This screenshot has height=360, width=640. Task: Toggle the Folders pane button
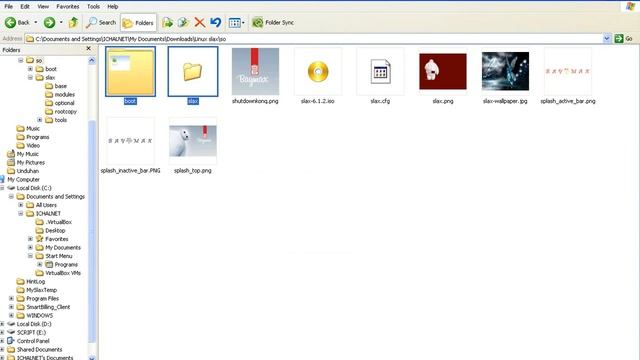point(138,23)
